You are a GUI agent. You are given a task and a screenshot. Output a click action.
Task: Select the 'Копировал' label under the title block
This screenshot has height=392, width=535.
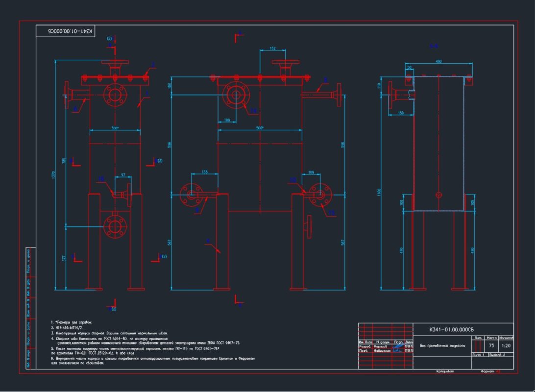click(x=445, y=371)
